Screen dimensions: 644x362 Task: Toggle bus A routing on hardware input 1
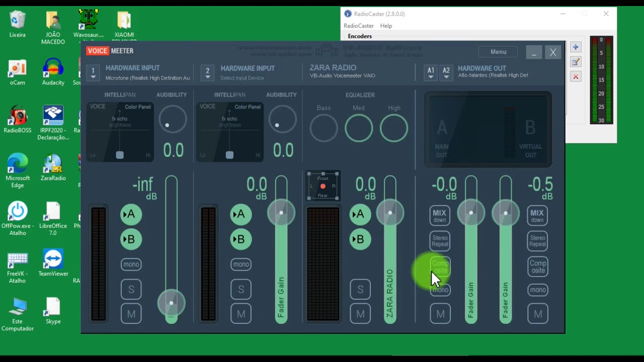tap(131, 215)
